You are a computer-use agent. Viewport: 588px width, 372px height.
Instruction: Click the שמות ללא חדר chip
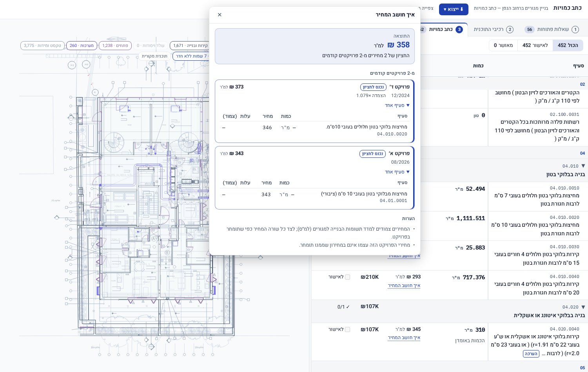[x=191, y=56]
